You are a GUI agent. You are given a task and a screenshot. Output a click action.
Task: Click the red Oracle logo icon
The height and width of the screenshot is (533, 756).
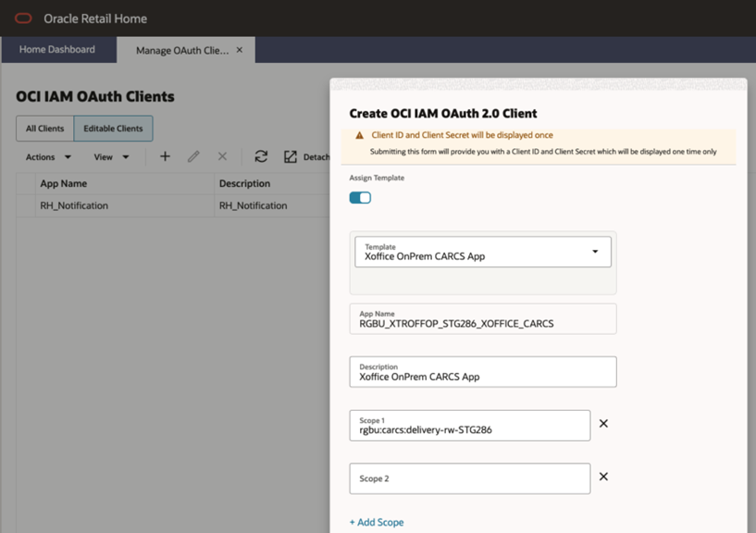[23, 19]
